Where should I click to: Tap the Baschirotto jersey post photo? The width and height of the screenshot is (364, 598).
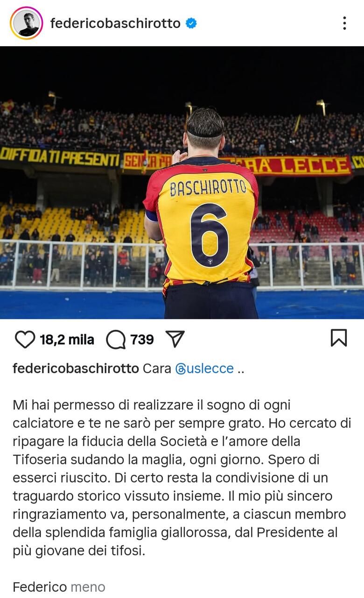tap(182, 183)
